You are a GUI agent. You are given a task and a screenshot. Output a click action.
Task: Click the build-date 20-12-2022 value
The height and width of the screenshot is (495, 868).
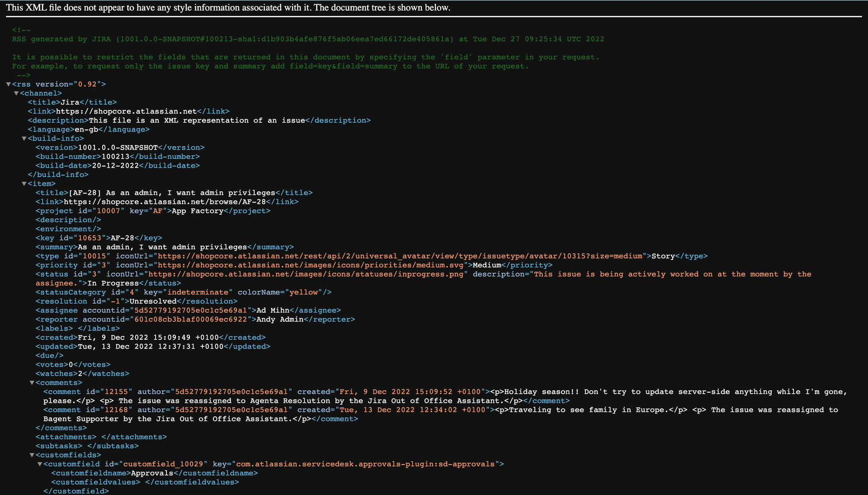click(115, 165)
